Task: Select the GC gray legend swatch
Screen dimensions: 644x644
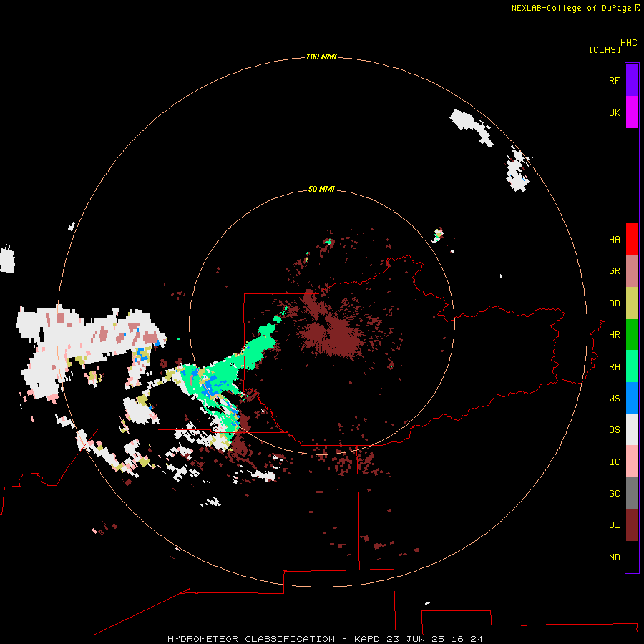Action: pyautogui.click(x=632, y=493)
